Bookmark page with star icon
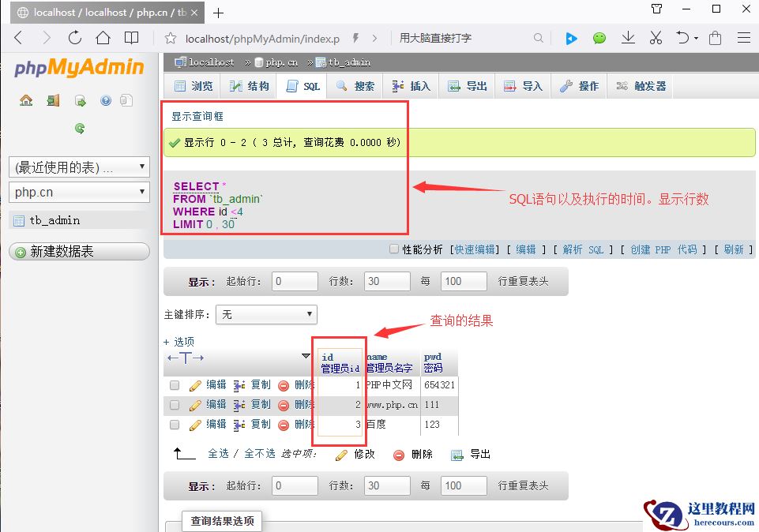 click(171, 38)
